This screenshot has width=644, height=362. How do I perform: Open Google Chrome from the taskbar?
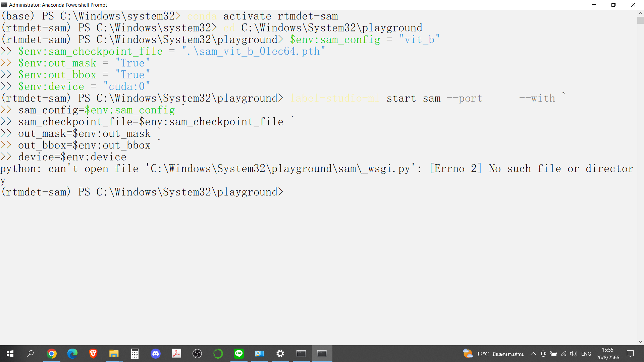52,354
